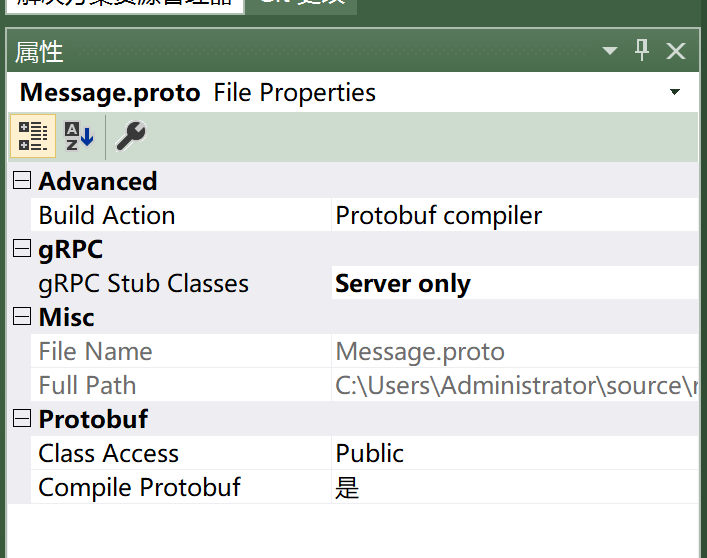
Task: Collapse the gRPC category
Action: tap(20, 249)
